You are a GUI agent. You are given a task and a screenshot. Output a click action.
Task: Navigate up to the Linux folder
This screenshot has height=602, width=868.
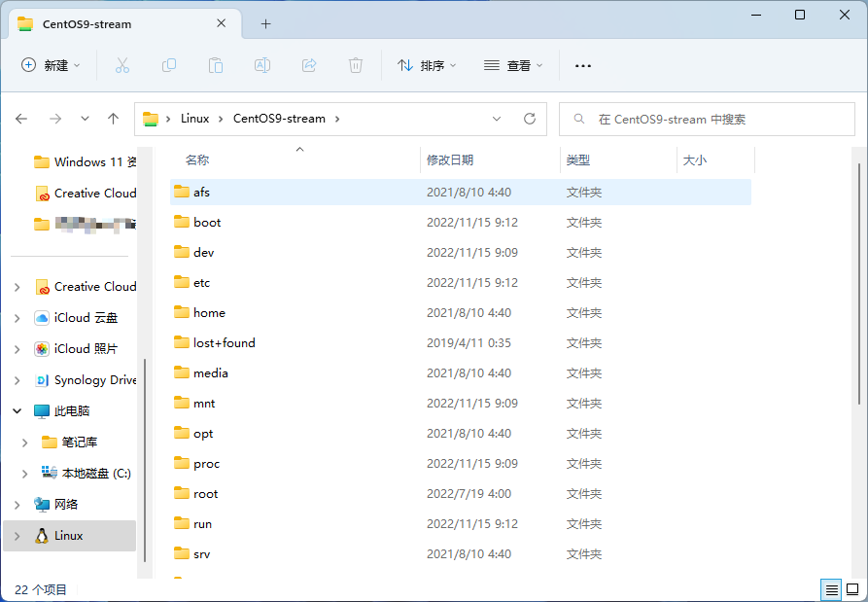point(113,118)
